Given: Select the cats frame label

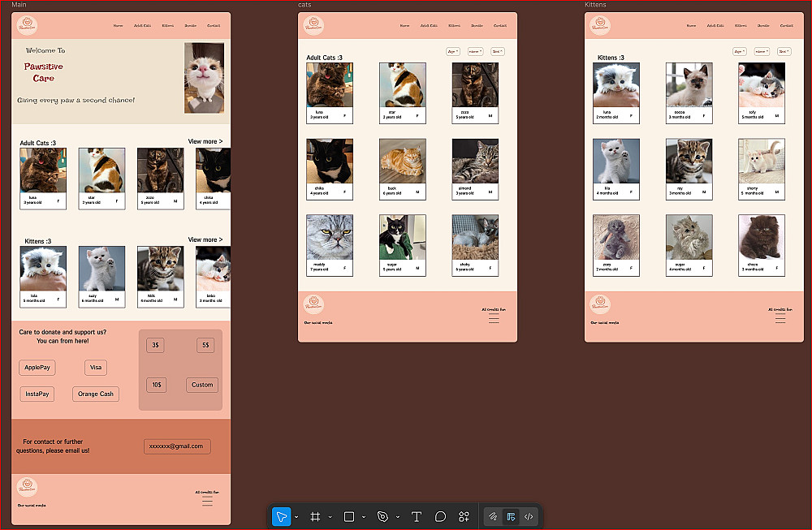Looking at the screenshot, I should 304,5.
